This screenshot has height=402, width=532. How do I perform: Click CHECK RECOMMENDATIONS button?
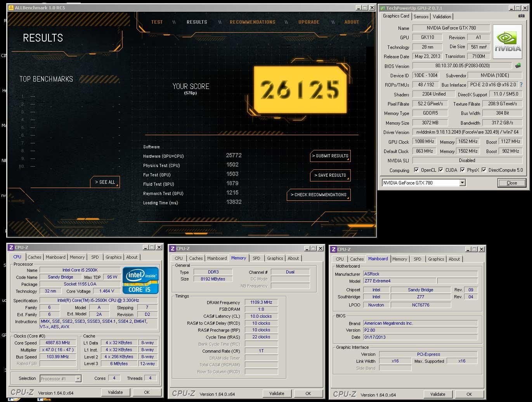[319, 195]
